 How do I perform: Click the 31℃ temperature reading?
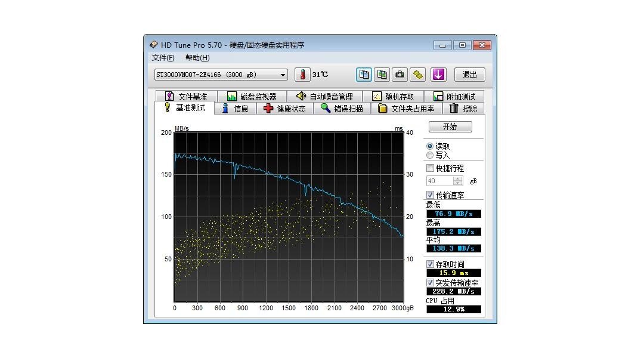coord(320,75)
